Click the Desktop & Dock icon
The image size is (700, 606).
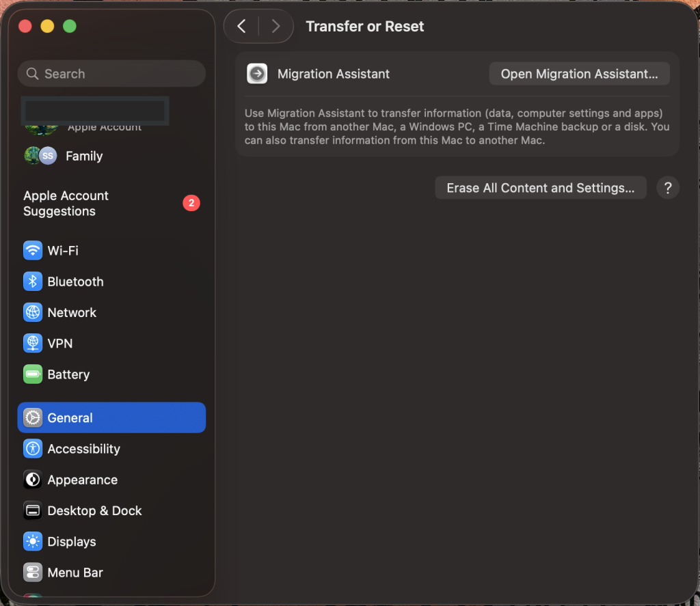click(33, 510)
